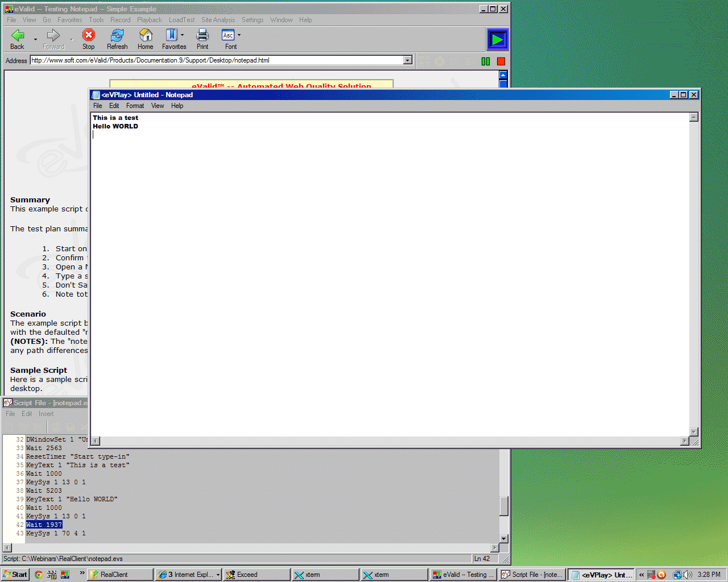This screenshot has width=728, height=582.
Task: Open the Format menu in Notepad
Action: 135,106
